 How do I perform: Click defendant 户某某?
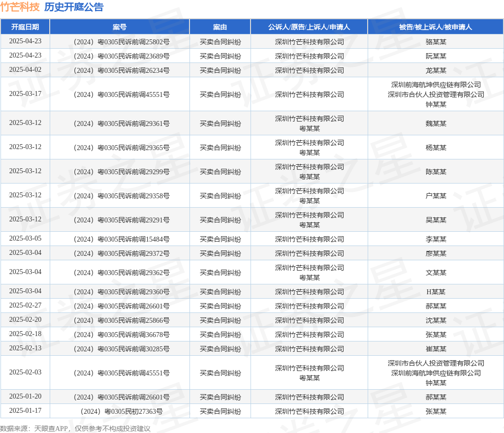click(436, 196)
